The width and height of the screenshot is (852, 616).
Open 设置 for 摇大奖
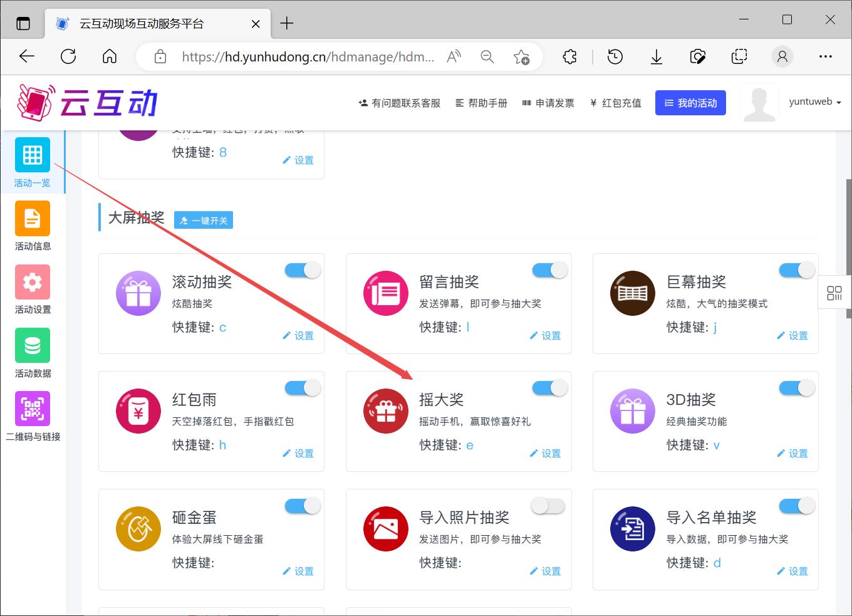[546, 454]
